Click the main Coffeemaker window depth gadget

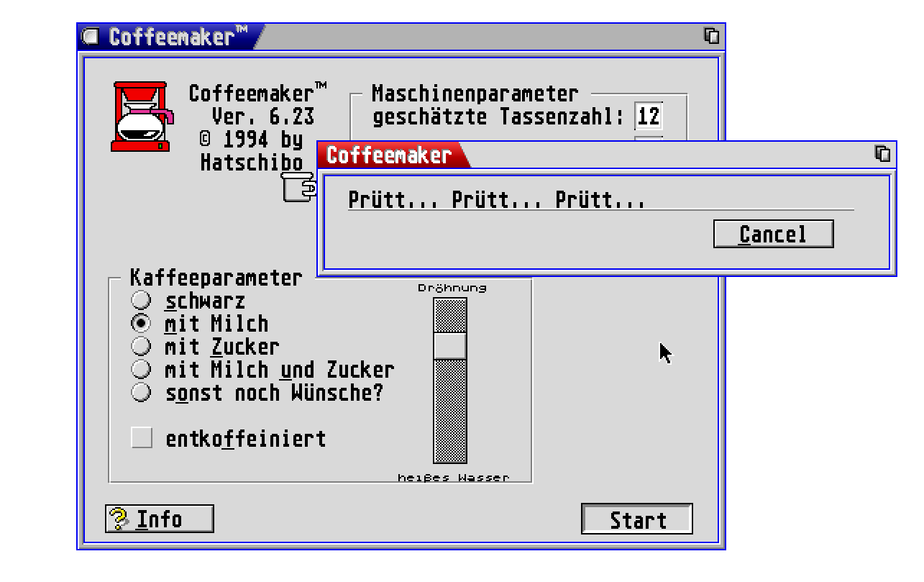pos(712,36)
